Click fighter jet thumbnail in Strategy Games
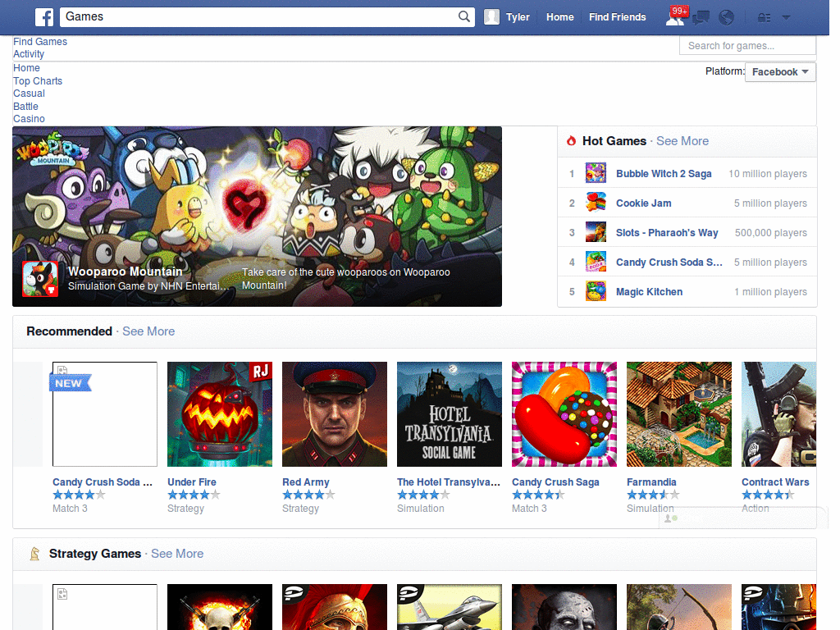The height and width of the screenshot is (630, 840). [450, 607]
